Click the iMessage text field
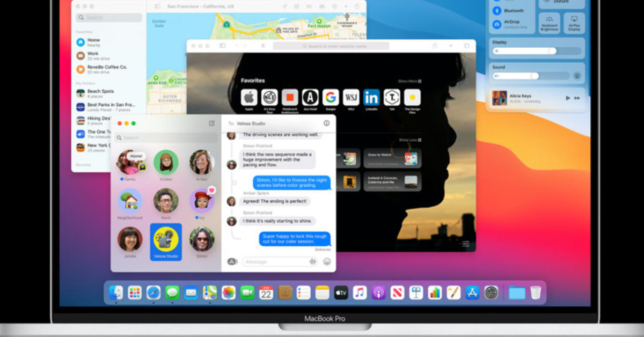 click(x=281, y=261)
